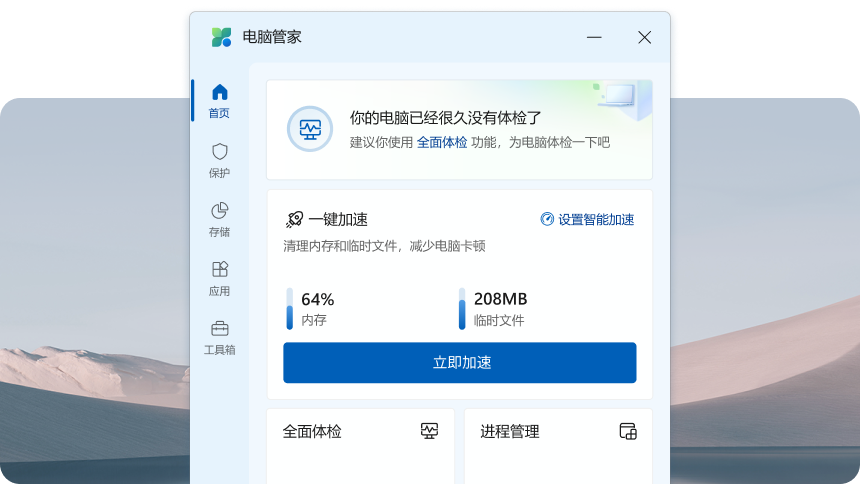Open the 进程管理 card
Screen dimensions: 860x484
pyautogui.click(x=558, y=446)
